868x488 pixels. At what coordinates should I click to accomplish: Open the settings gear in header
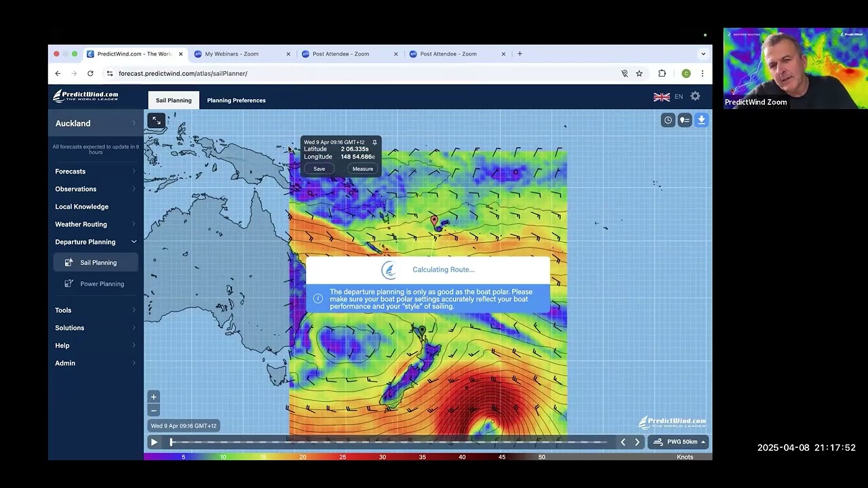tap(695, 96)
